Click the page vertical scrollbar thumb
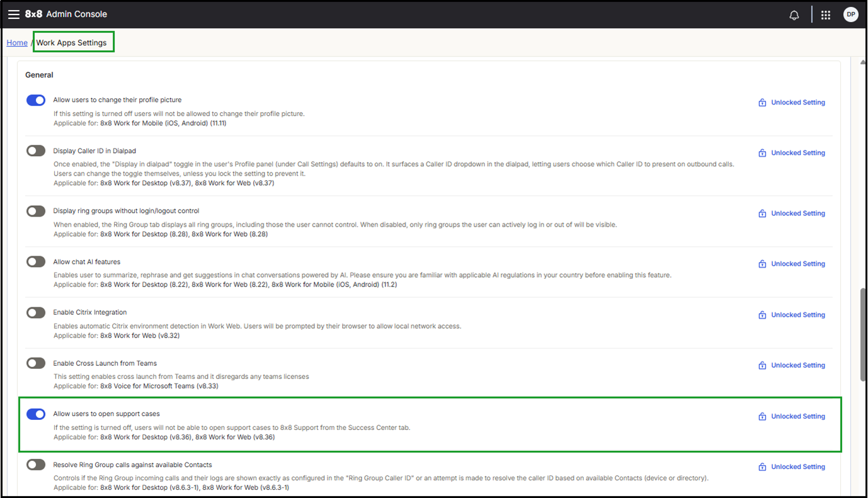Viewport: 868px width, 498px height. (x=863, y=335)
